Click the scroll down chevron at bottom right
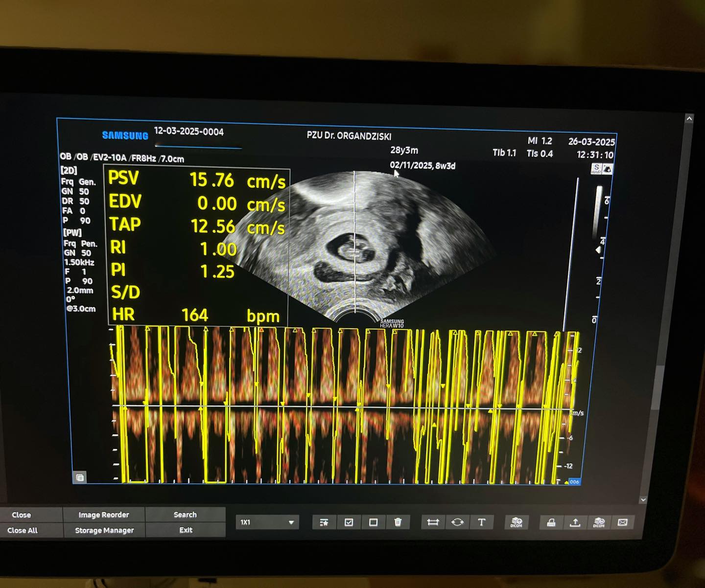This screenshot has height=588, width=705. (x=643, y=499)
